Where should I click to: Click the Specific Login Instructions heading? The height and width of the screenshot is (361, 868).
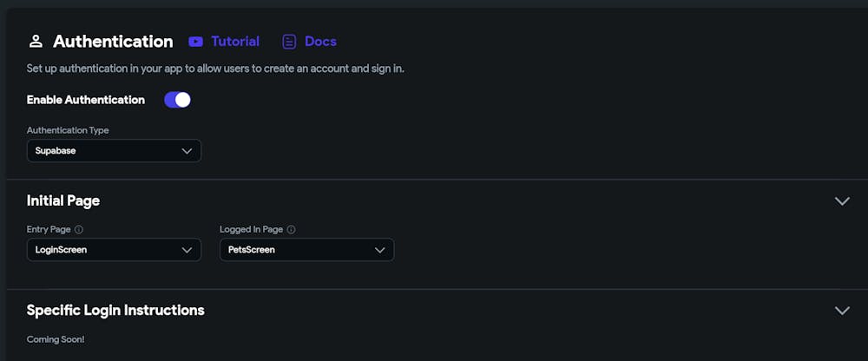click(115, 310)
